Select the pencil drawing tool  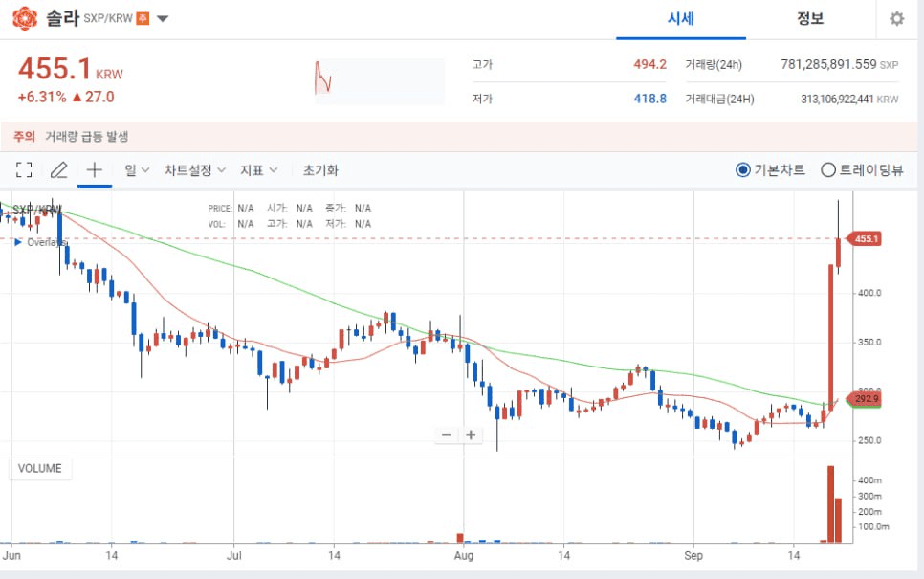click(x=59, y=170)
